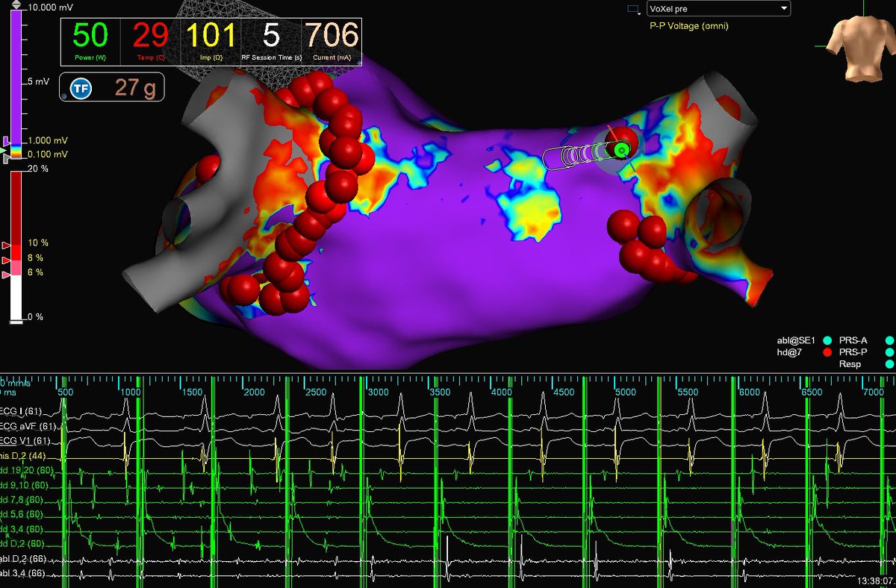Click the Current (mA) readout showing 706
The image size is (896, 588).
[332, 40]
